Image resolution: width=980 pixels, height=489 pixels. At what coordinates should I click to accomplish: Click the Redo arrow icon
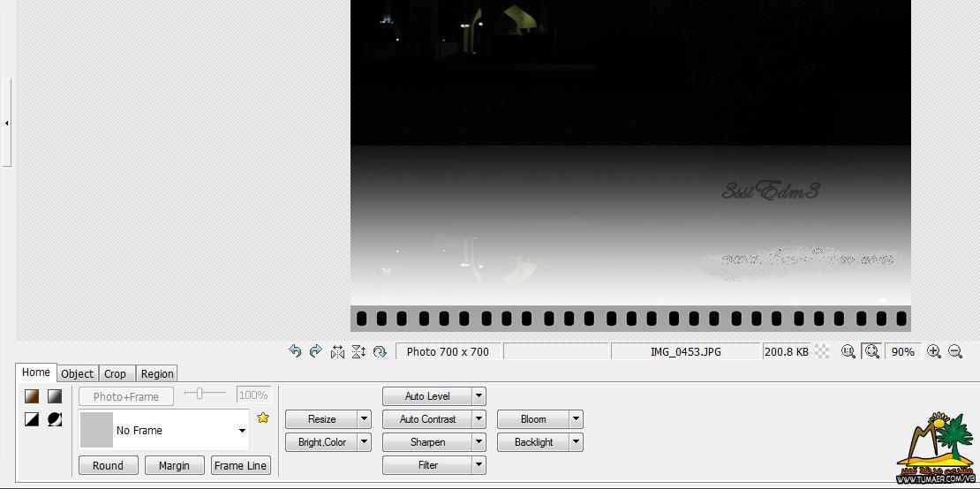click(x=316, y=351)
